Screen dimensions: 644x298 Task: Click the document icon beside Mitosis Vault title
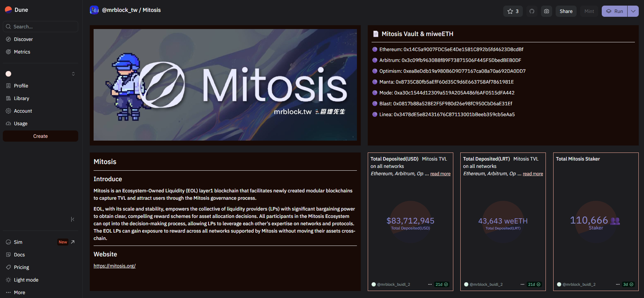(376, 34)
